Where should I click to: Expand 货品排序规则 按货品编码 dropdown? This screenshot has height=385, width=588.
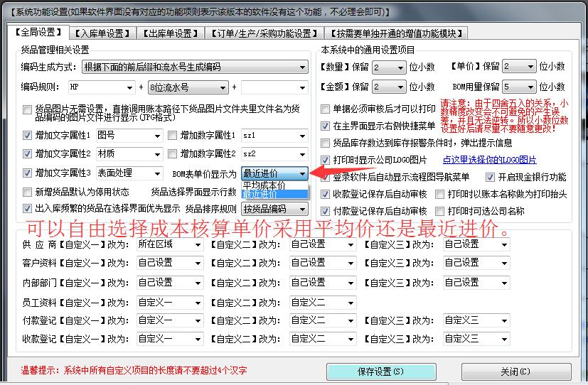tap(303, 209)
